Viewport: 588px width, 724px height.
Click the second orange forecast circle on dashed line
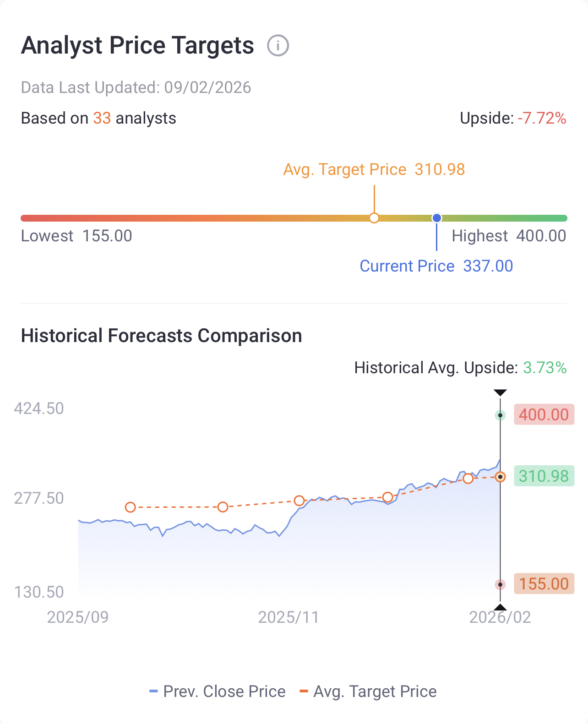coord(223,507)
